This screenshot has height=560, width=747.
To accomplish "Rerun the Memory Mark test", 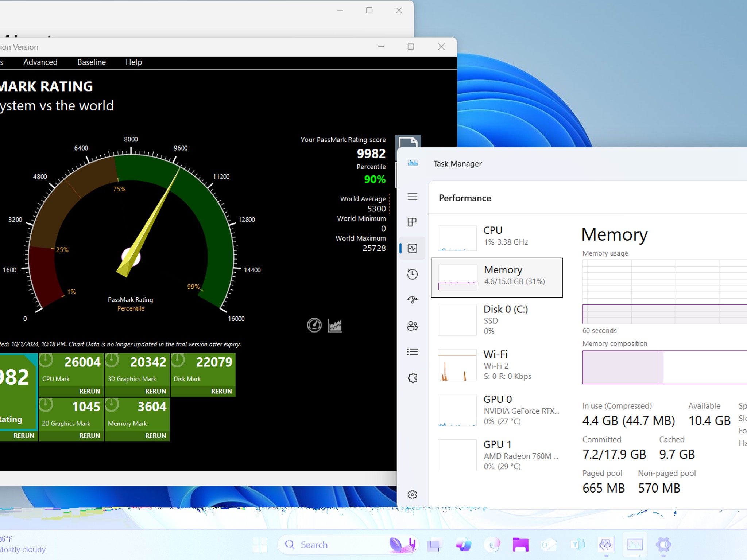I will (x=156, y=436).
